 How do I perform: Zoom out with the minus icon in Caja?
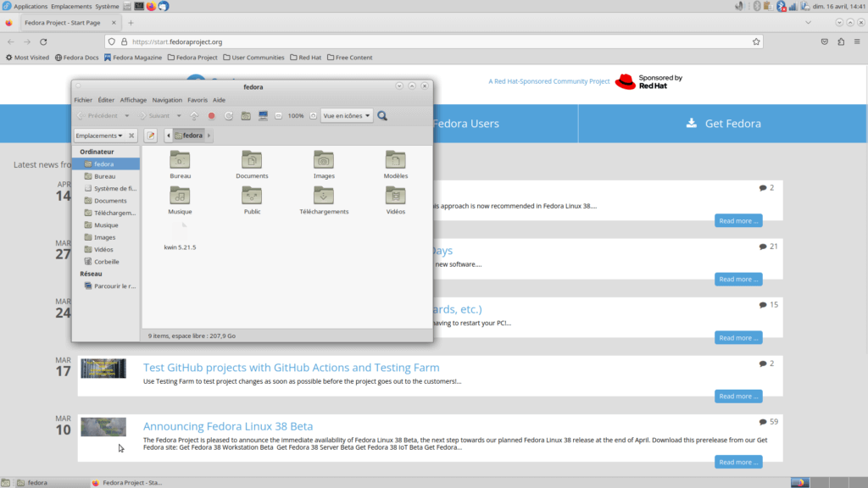point(278,115)
